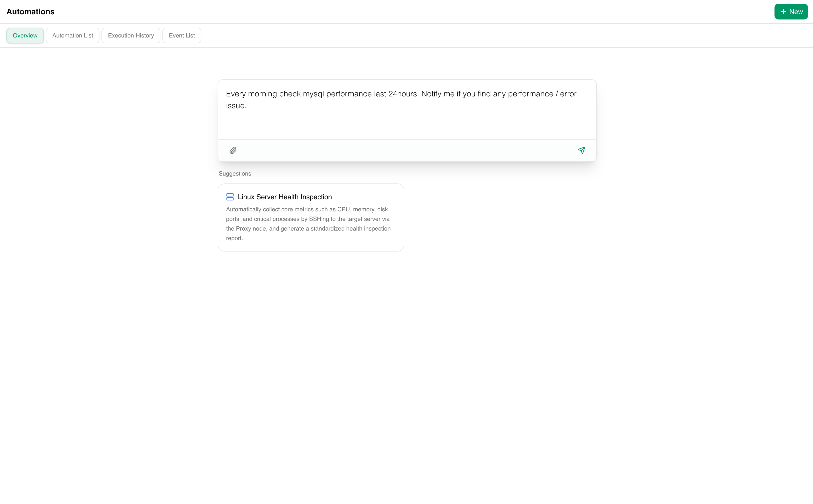
Task: Select the Event List tab
Action: coord(181,35)
